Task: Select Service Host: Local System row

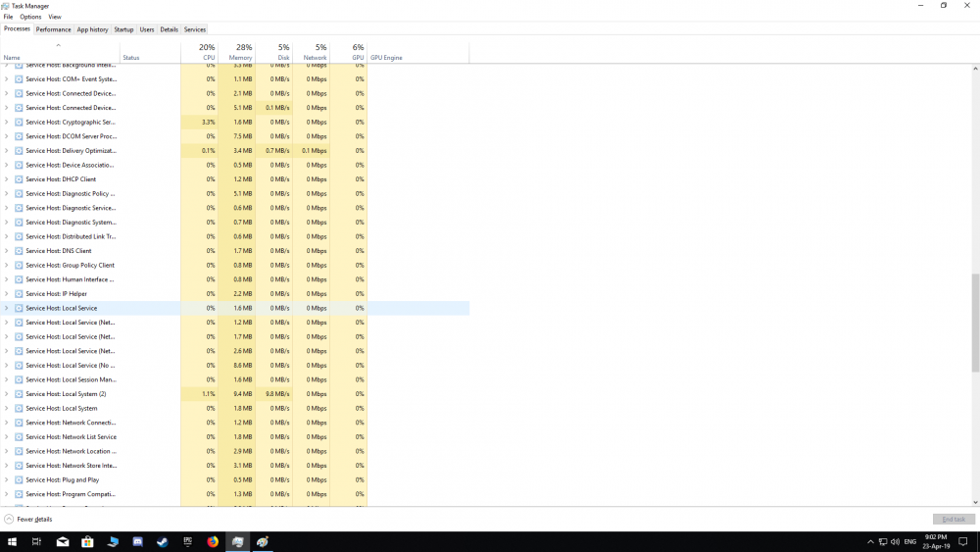Action: click(x=235, y=408)
